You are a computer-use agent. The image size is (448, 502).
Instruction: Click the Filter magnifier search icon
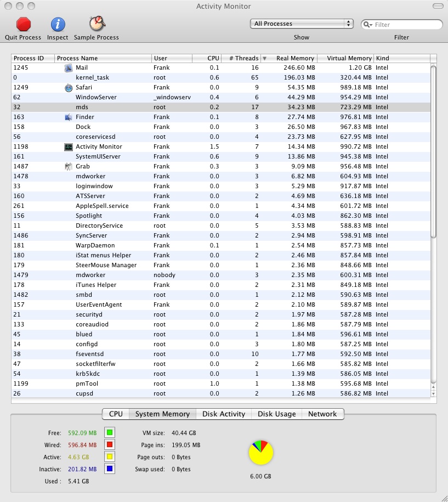(367, 25)
